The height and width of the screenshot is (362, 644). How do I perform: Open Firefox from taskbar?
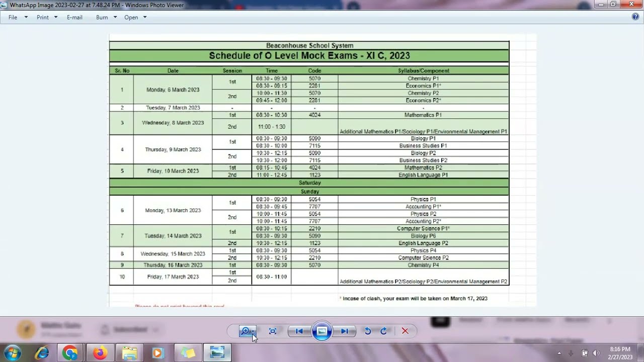(100, 353)
